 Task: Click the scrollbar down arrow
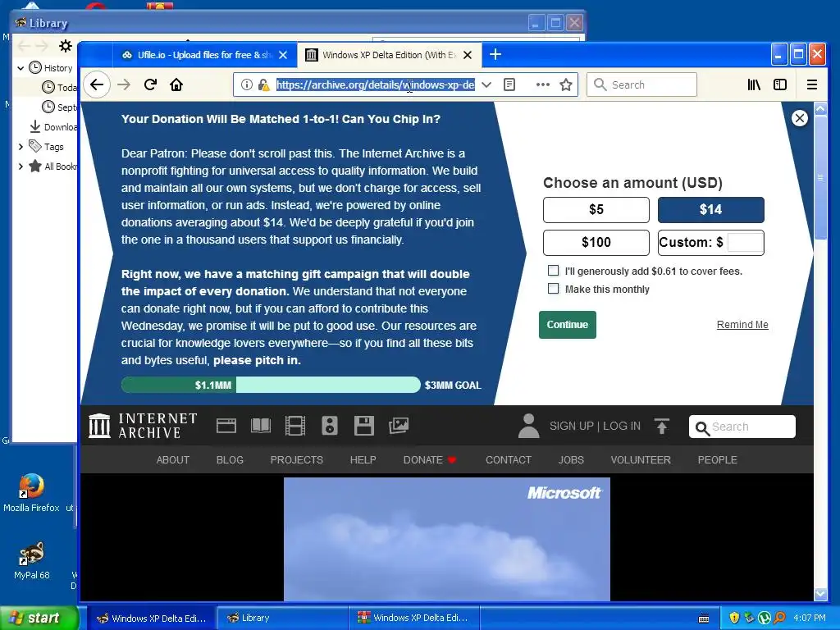pyautogui.click(x=820, y=594)
